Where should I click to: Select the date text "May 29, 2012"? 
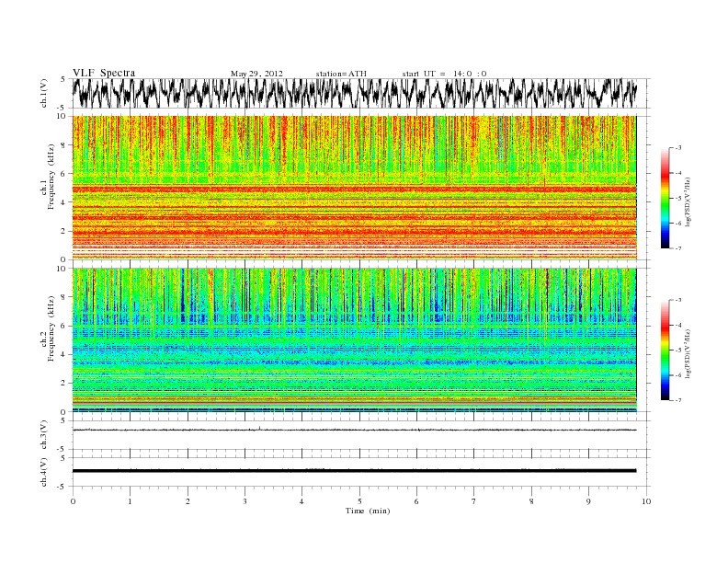pos(256,74)
